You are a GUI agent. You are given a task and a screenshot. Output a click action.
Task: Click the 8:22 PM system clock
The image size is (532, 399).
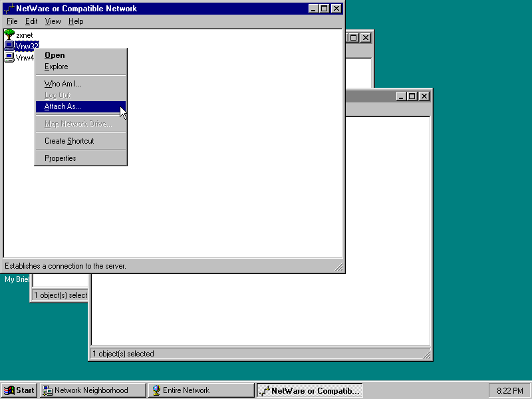coord(509,391)
